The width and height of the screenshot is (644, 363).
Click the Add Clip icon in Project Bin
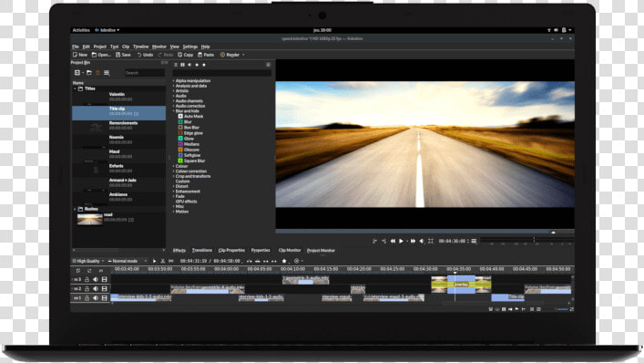pos(77,73)
